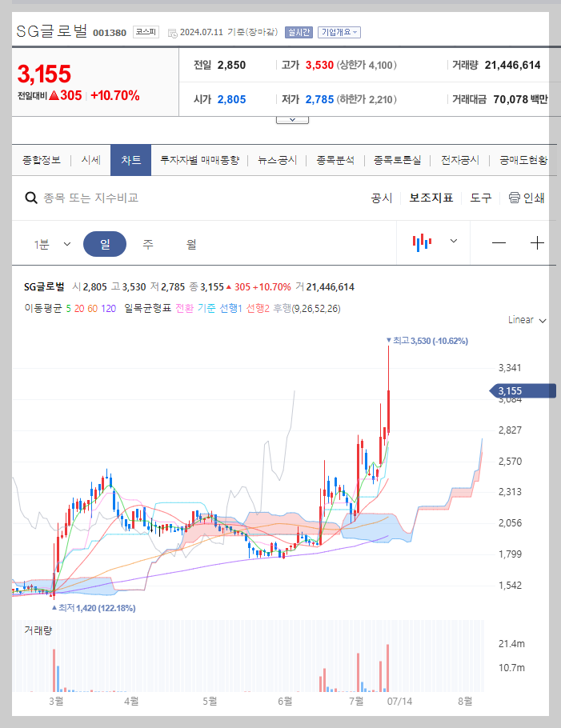Viewport: 561px width, 728px height.
Task: Click the 3,155 current price marker on axis
Action: pos(523,391)
